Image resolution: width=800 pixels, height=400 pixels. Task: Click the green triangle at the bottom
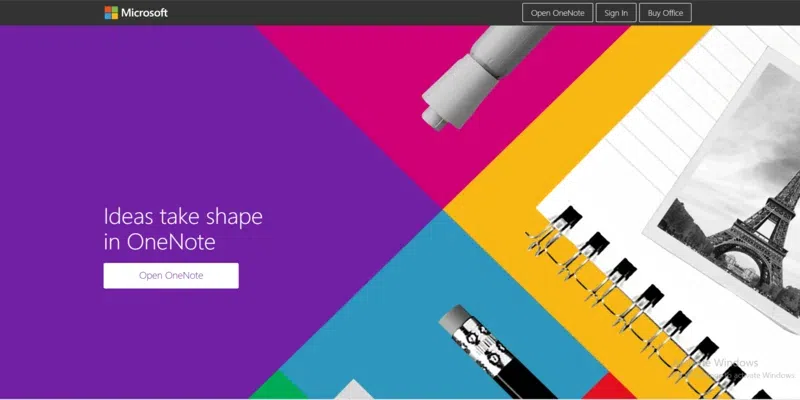pos(278,389)
